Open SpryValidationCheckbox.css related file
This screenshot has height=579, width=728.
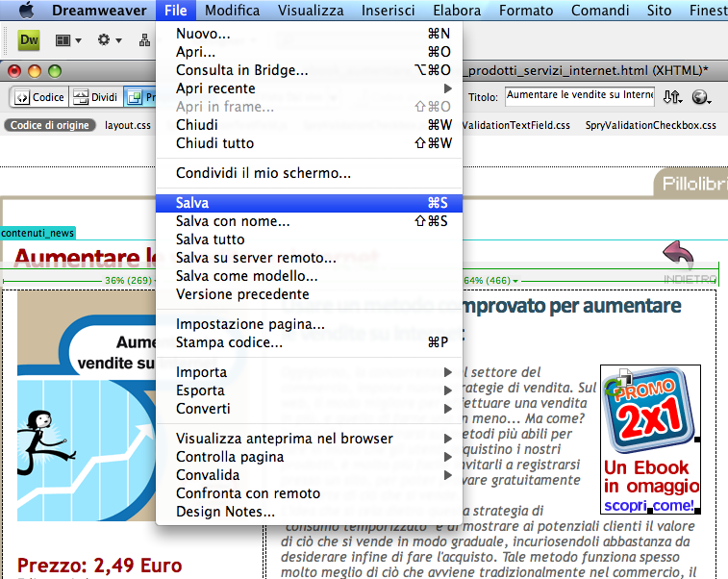pyautogui.click(x=650, y=125)
